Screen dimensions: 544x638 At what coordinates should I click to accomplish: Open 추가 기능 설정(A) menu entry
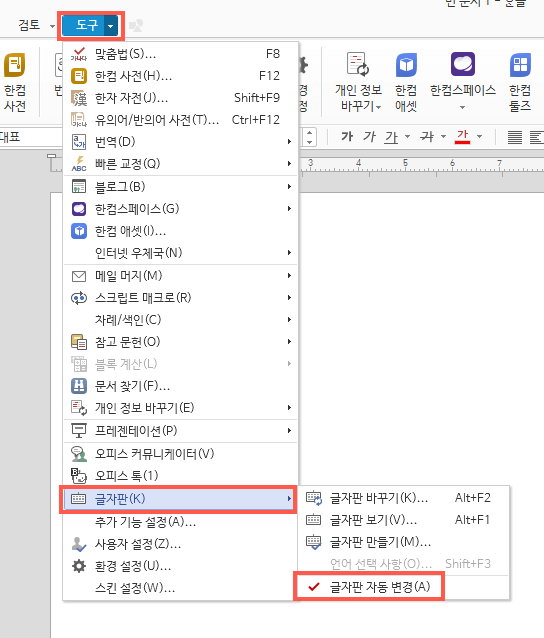tap(180, 522)
